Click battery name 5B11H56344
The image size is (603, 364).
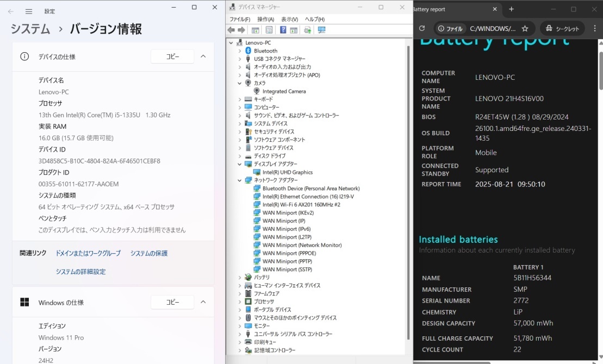[532, 278]
